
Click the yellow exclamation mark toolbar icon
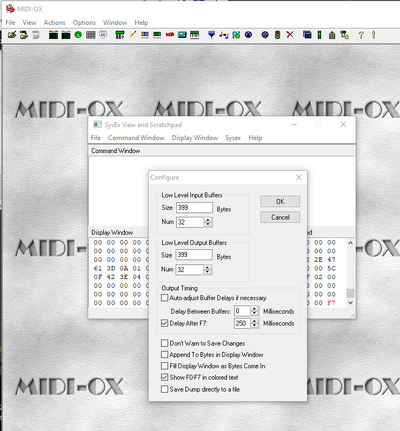pyautogui.click(x=374, y=35)
